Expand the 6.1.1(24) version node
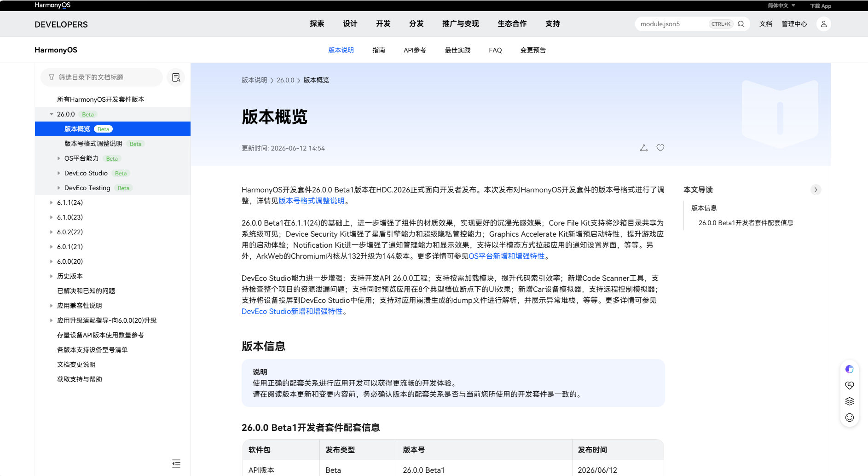Image resolution: width=868 pixels, height=476 pixels. [x=51, y=203]
